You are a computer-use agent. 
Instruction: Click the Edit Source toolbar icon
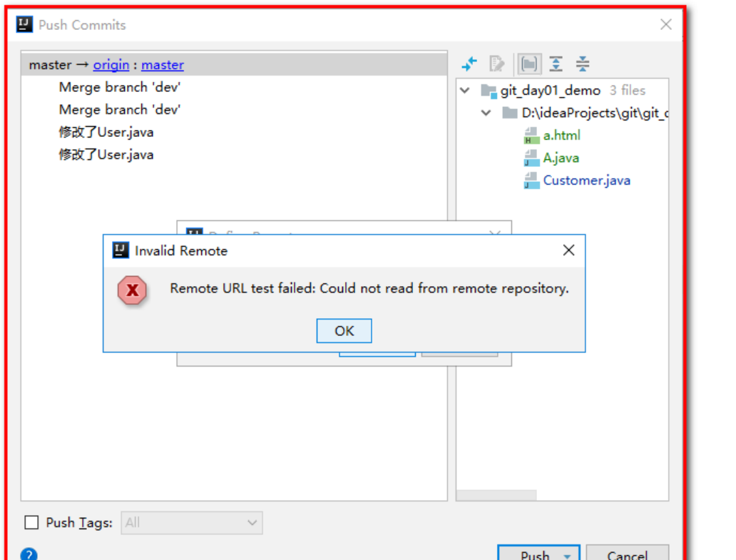click(x=496, y=63)
